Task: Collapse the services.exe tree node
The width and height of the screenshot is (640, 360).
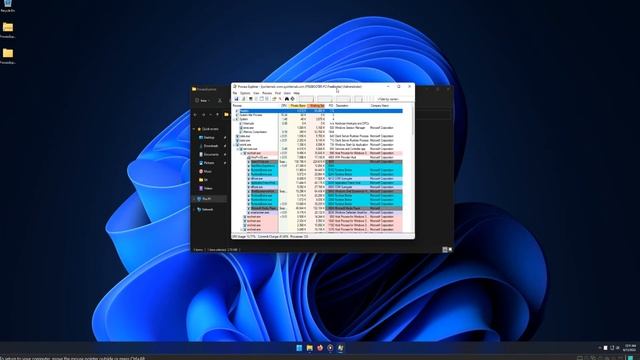Action: (x=238, y=149)
